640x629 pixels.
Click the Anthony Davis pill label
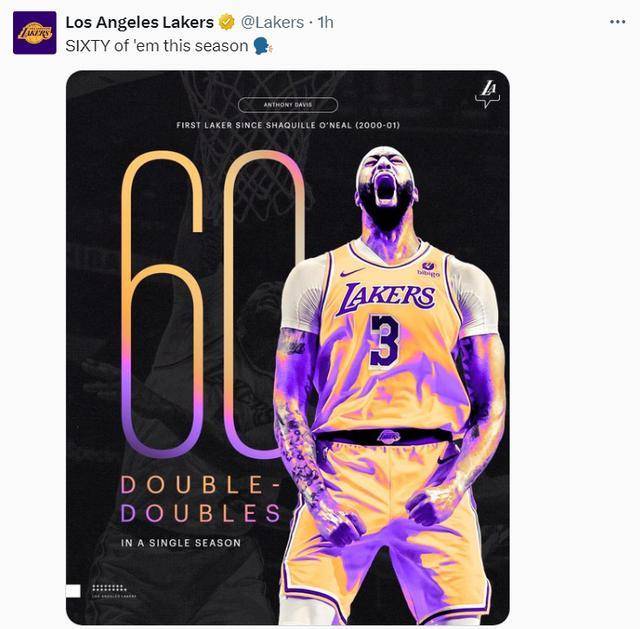coord(287,104)
